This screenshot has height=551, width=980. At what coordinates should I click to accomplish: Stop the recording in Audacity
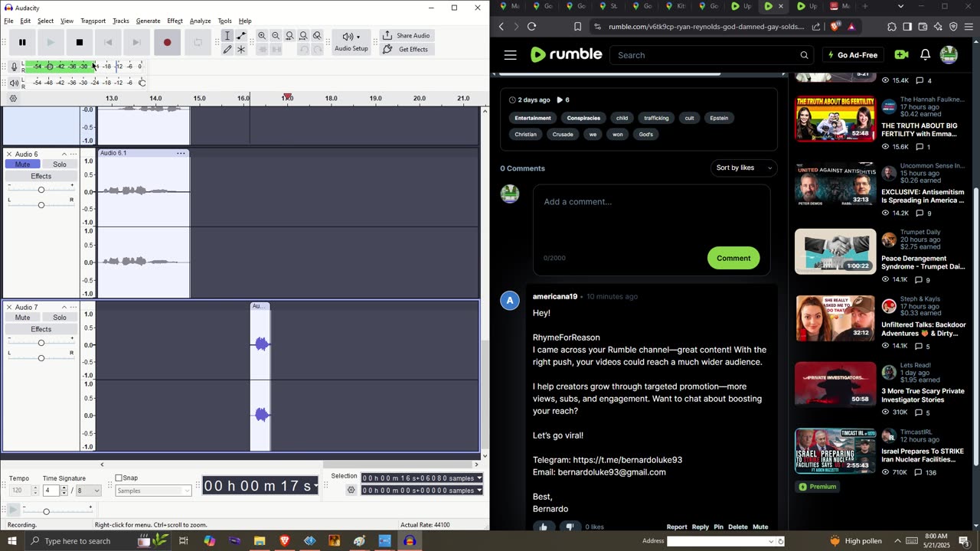pos(80,42)
